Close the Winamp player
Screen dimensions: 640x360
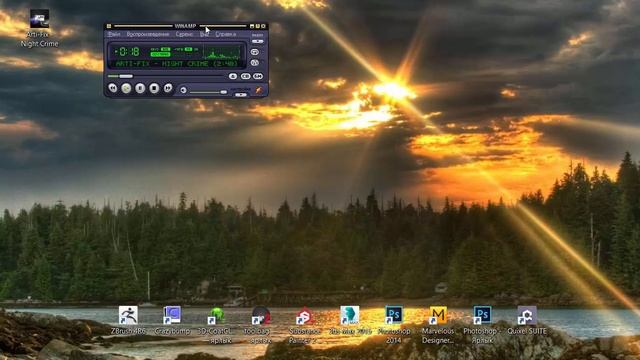click(x=263, y=26)
